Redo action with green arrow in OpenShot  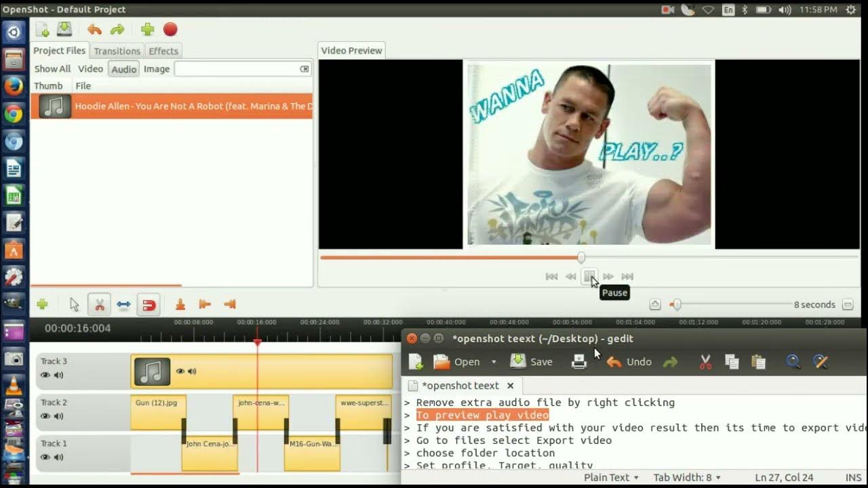pos(117,29)
